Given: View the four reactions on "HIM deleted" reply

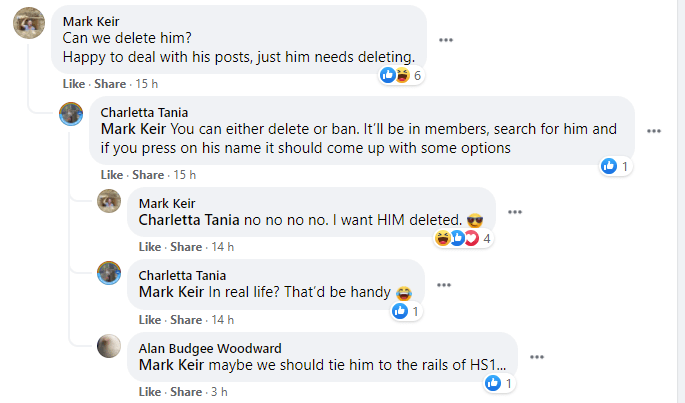Looking at the screenshot, I should click(464, 238).
